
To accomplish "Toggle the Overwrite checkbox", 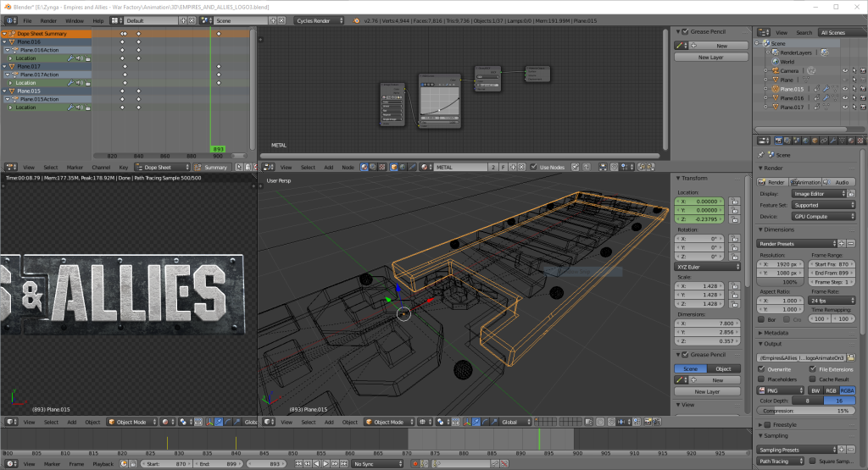I will click(761, 369).
